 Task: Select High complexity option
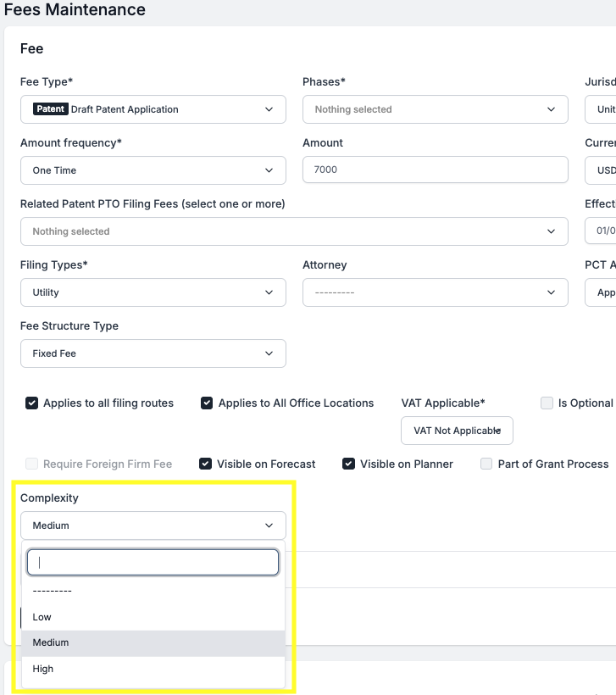point(43,669)
